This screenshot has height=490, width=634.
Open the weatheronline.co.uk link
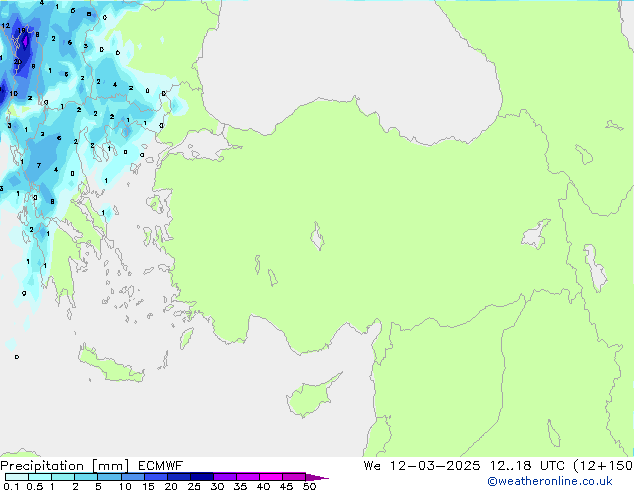[x=550, y=481]
